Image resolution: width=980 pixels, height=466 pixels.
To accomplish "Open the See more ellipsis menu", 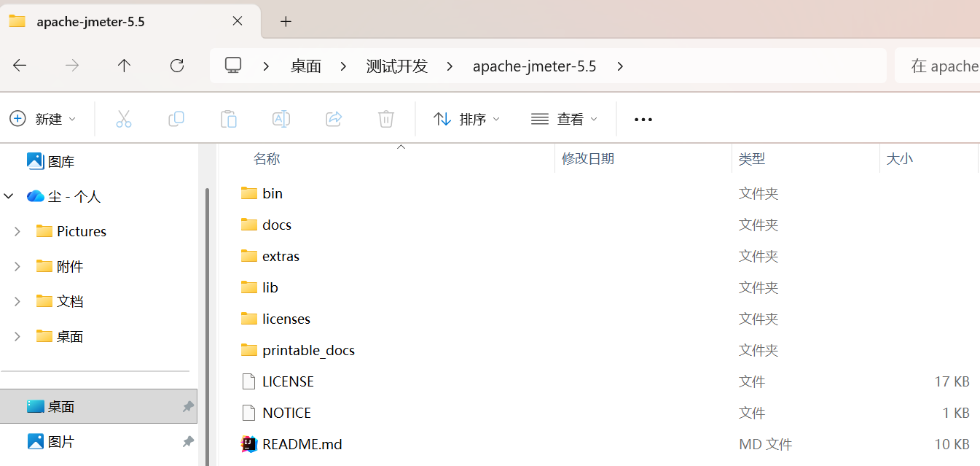I will click(643, 120).
